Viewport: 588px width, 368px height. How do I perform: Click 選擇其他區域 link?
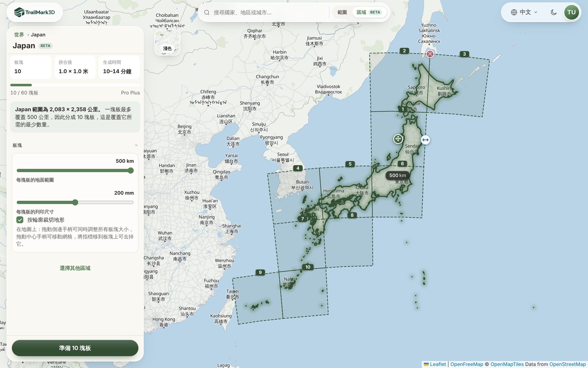point(75,268)
